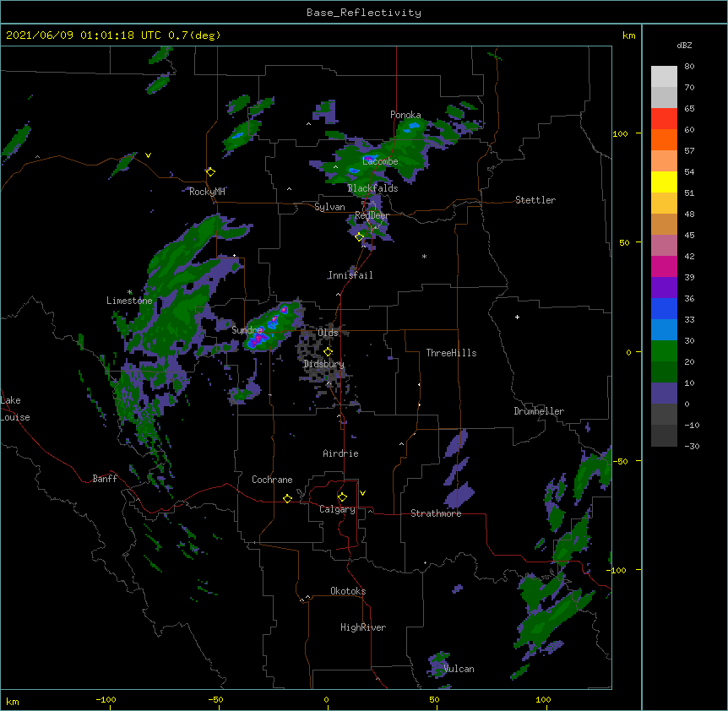728x711 pixels.
Task: Click the Stettler city label
Action: point(535,200)
